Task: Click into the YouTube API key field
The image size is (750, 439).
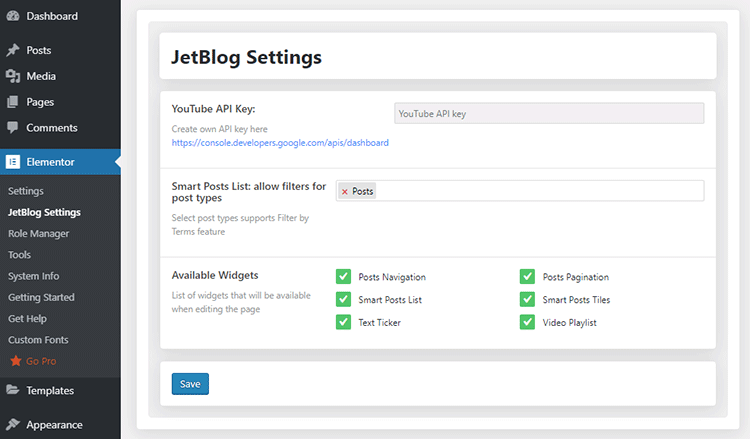Action: click(549, 113)
